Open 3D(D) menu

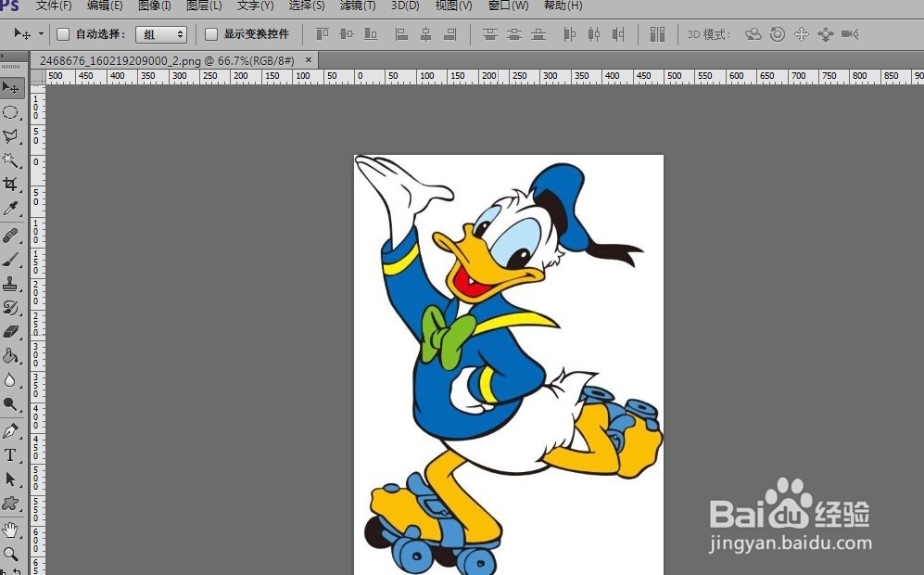pos(405,6)
